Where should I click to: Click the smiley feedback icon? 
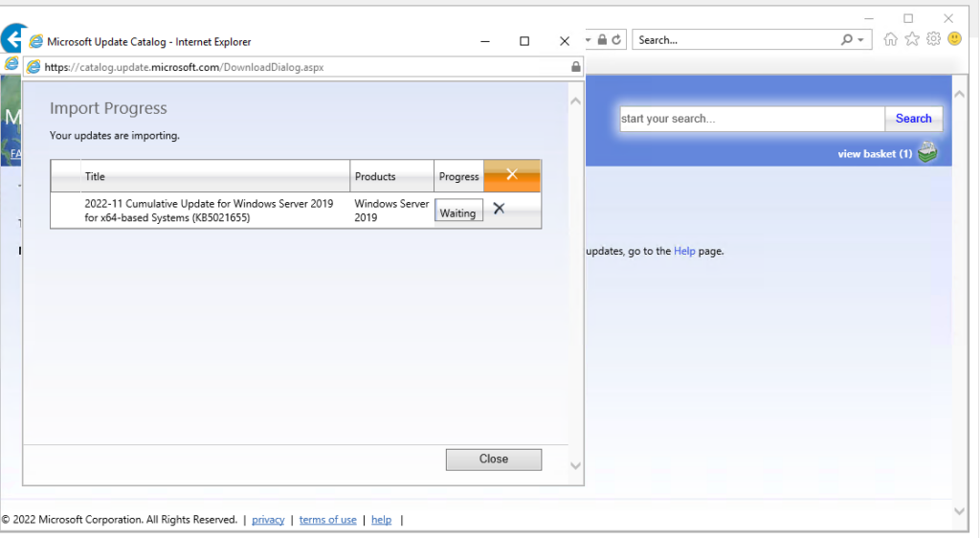click(954, 38)
